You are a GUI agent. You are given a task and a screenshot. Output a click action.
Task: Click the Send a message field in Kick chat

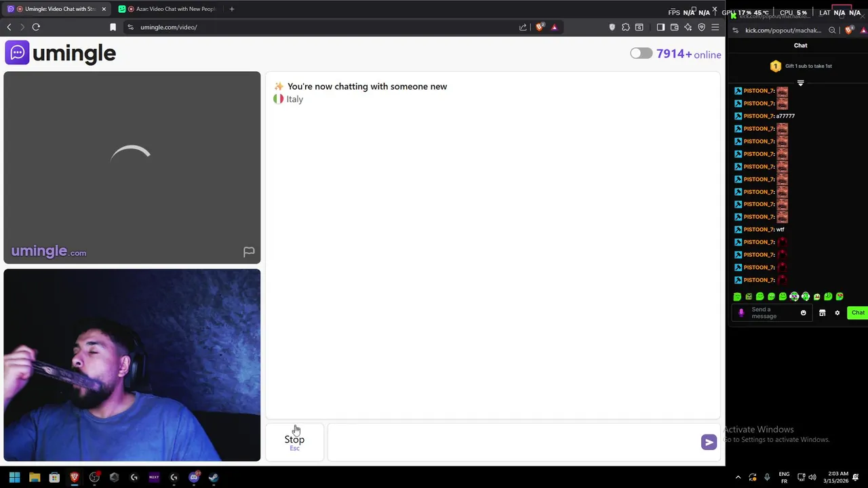tap(773, 313)
